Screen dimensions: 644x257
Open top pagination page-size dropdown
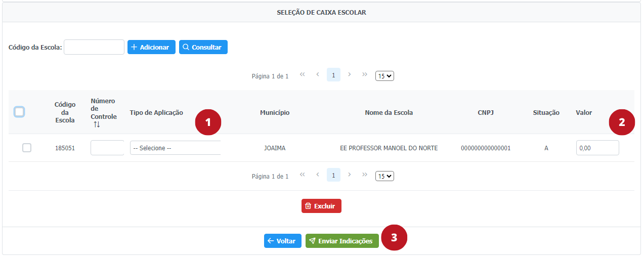(x=384, y=76)
